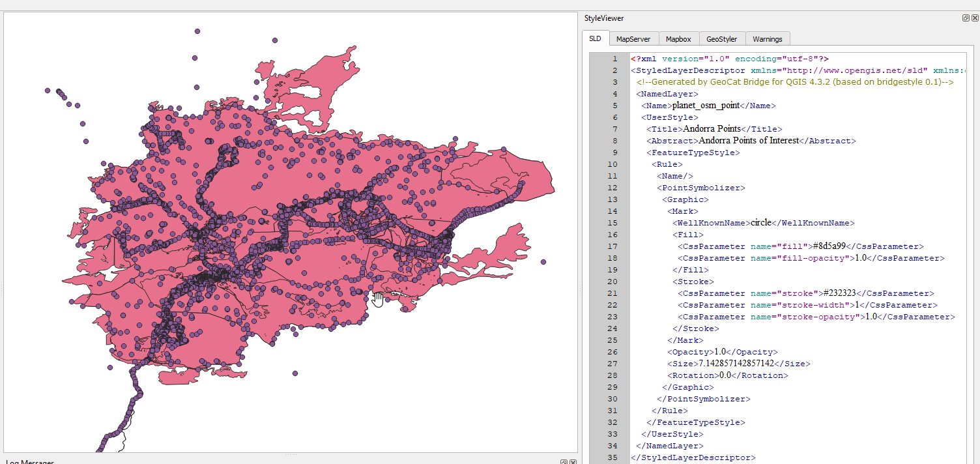Viewport: 980px width, 464px height.
Task: Click the StyleViewer panel title
Action: (603, 18)
